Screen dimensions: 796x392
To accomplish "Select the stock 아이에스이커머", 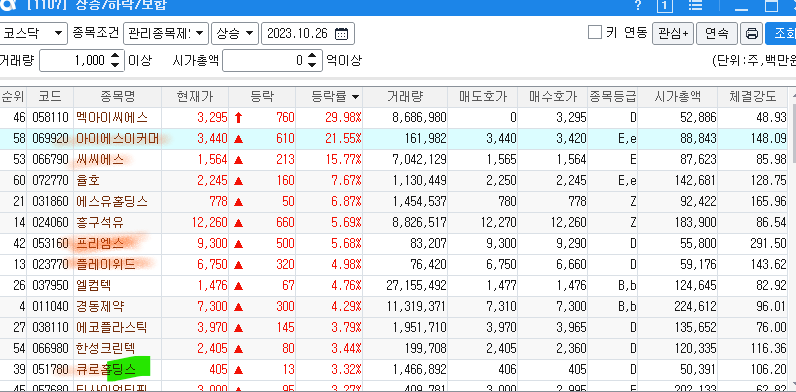I will (117, 139).
